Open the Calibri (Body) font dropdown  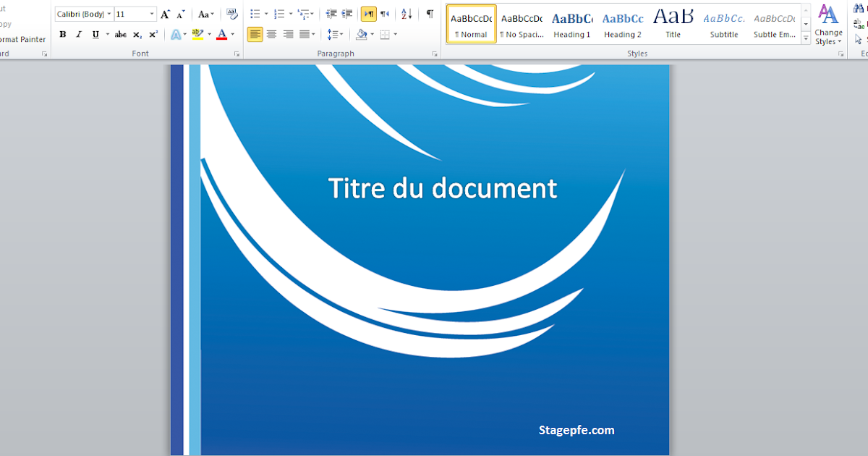click(x=109, y=14)
